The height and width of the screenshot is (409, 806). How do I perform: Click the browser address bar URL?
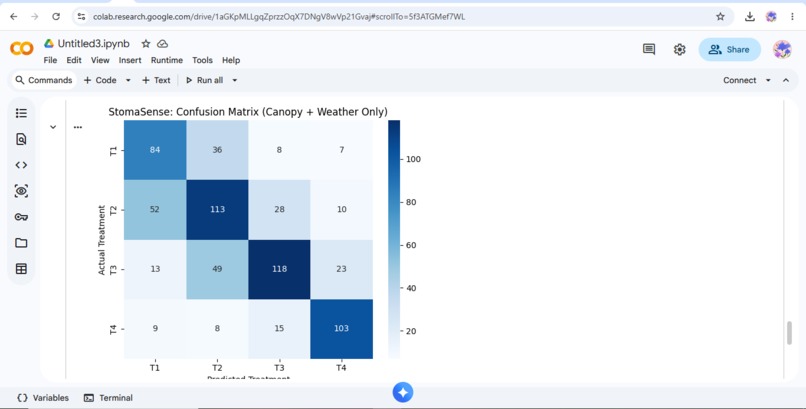tap(279, 16)
